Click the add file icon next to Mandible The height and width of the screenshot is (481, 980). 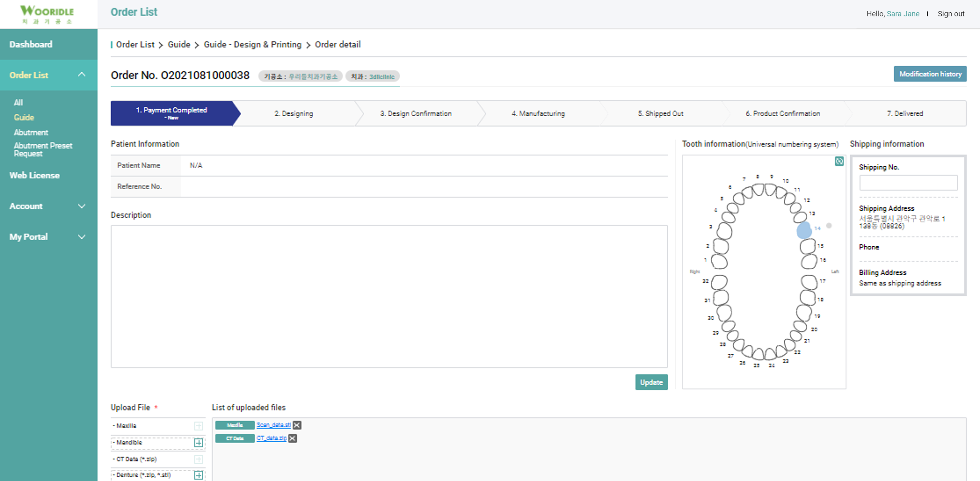(x=199, y=443)
